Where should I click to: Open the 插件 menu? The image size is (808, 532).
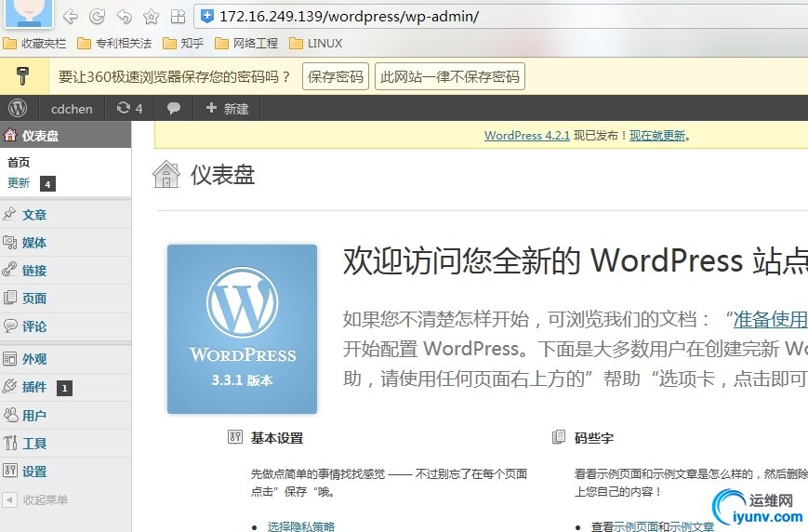tap(34, 387)
